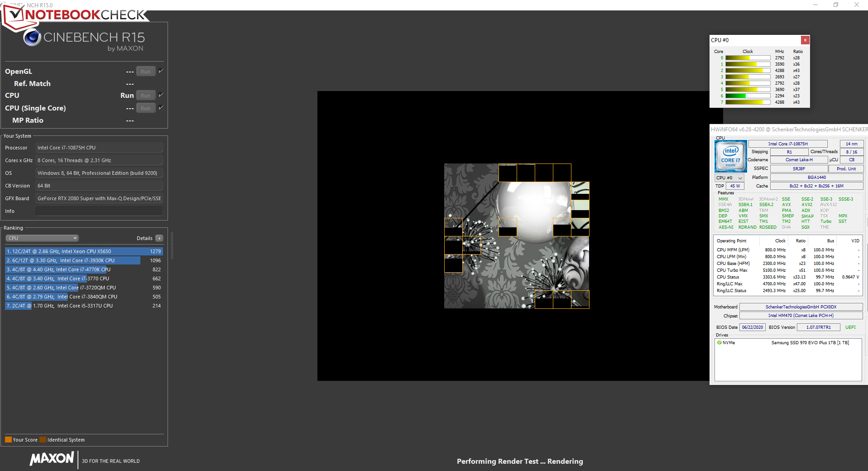Select the Core i7-4770K ranking row
This screenshot has width=868, height=471.
[x=84, y=269]
